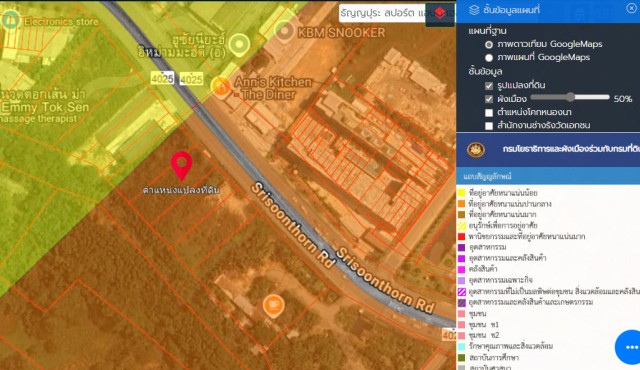Toggle the city plan (ผังเมือง) layer checkbox
This screenshot has width=640, height=370.
pyautogui.click(x=489, y=99)
